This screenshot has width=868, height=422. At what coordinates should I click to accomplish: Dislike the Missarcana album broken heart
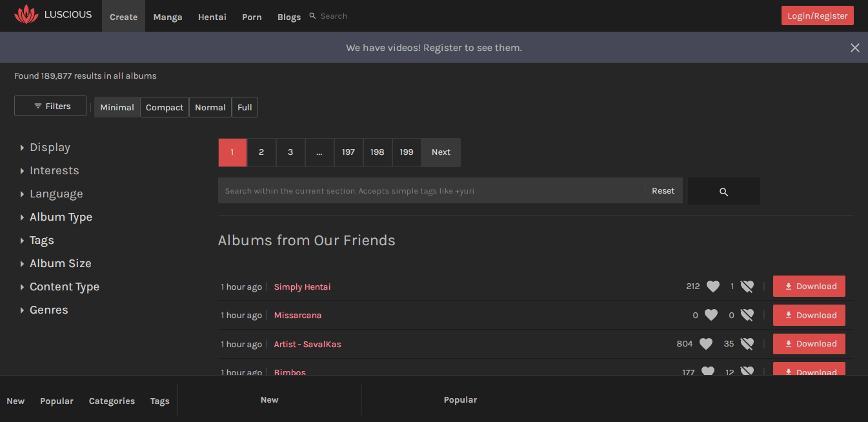(747, 316)
